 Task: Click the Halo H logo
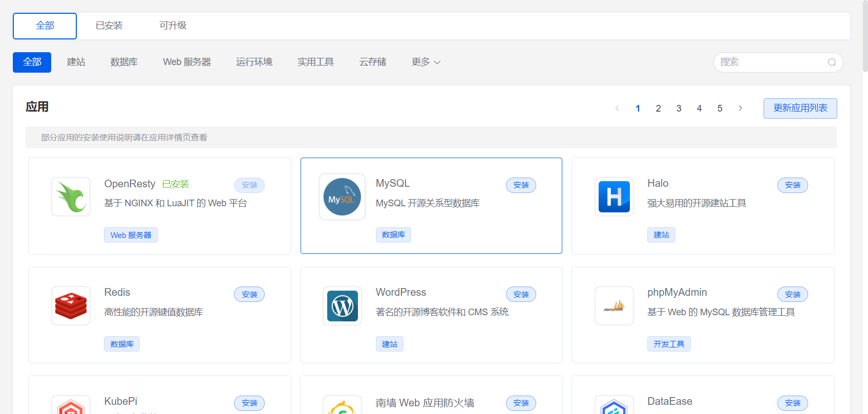click(x=614, y=197)
